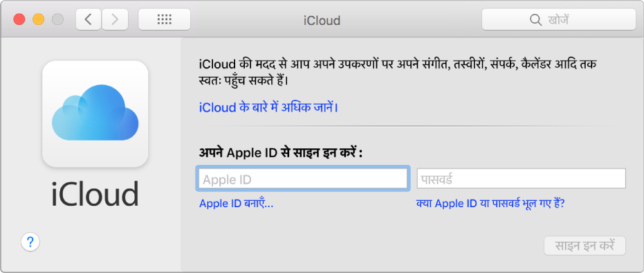
Task: Click the साइन इन करें button
Action: [x=585, y=246]
